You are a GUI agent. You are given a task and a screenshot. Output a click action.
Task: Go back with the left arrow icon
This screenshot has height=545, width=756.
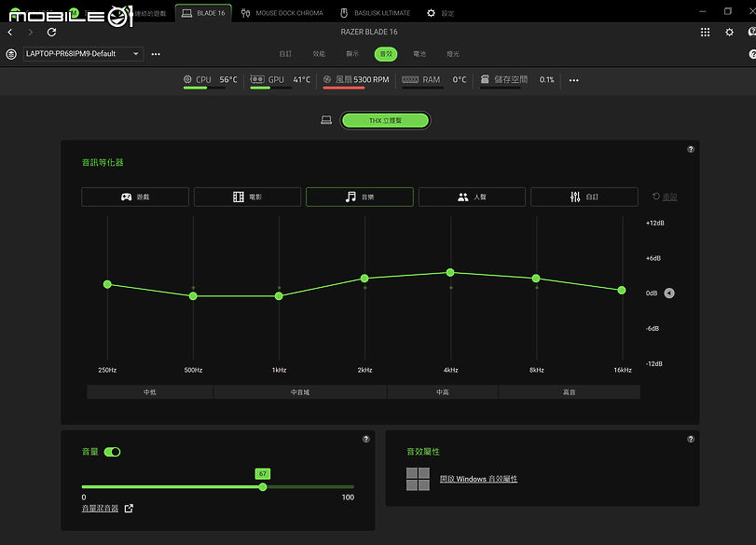[x=10, y=33]
